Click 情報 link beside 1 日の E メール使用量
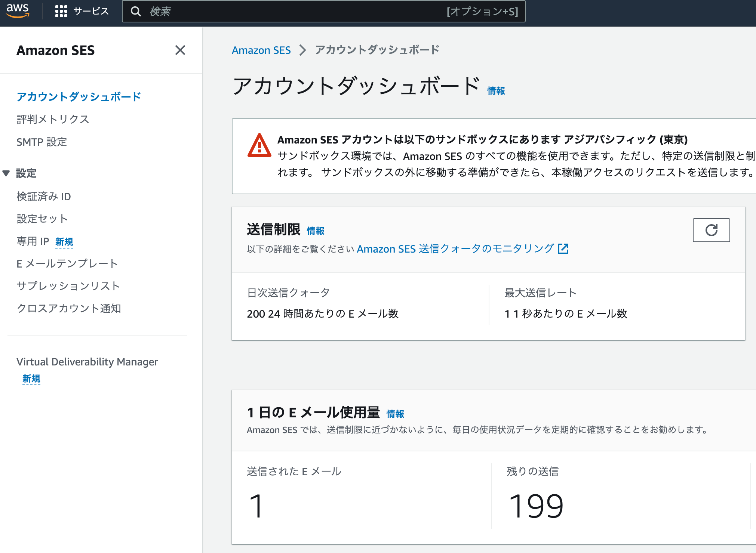Viewport: 756px width, 553px height. [x=395, y=414]
